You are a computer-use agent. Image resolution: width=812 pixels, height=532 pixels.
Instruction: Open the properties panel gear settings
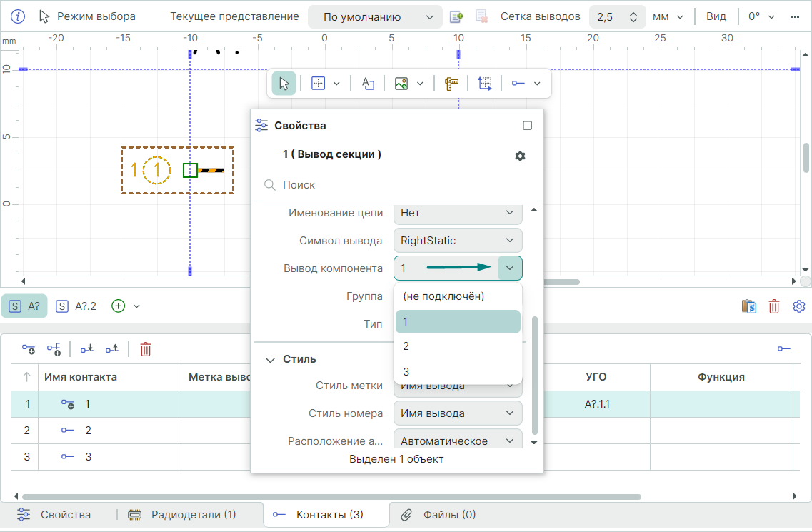(520, 156)
